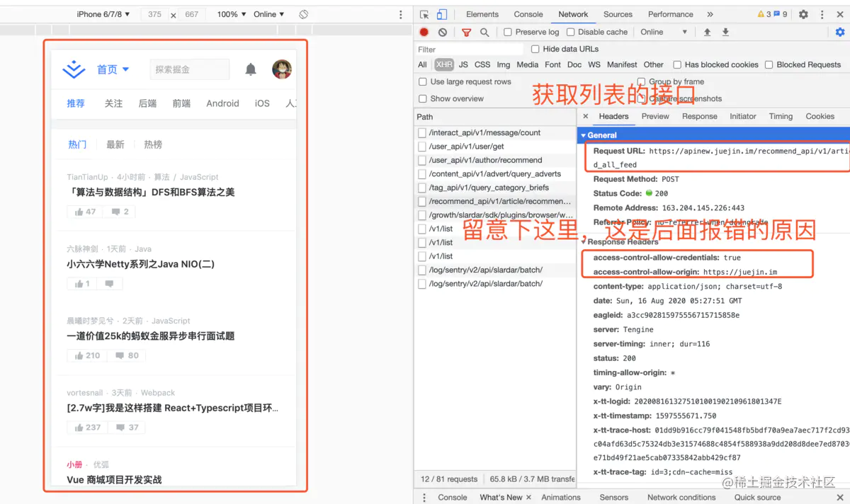The image size is (850, 504).
Task: Toggle Use large request rows checkbox
Action: click(423, 81)
